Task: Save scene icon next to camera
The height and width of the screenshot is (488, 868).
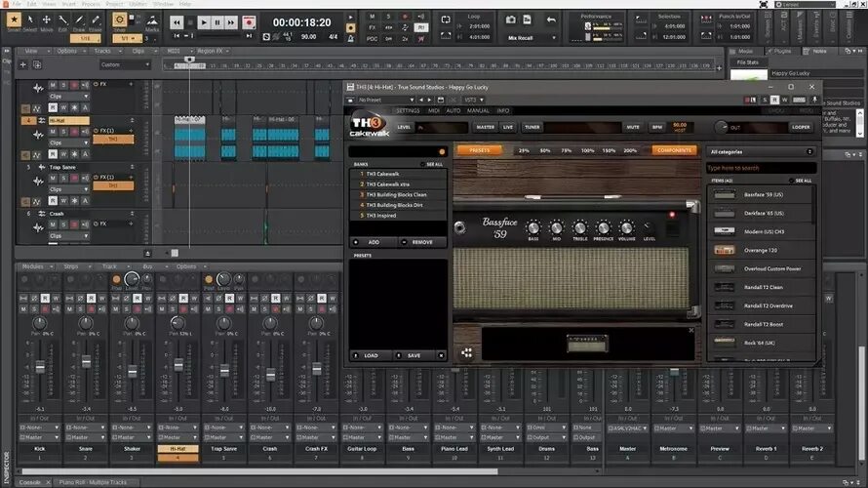Action: click(527, 20)
